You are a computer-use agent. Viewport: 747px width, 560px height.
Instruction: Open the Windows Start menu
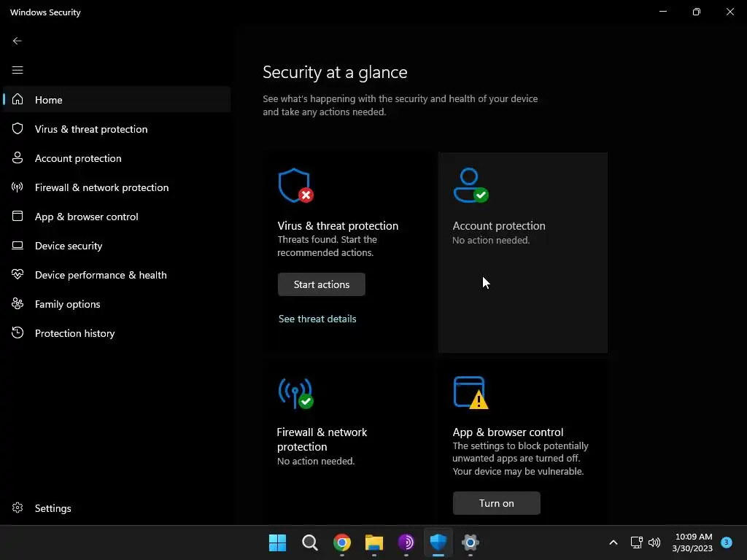(x=277, y=542)
